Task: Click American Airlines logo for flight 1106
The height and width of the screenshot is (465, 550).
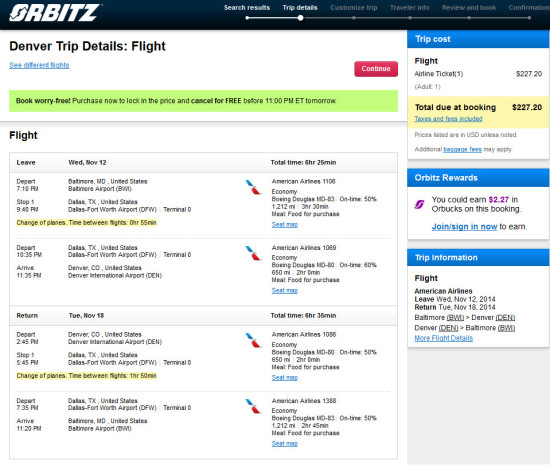Action: coord(253,187)
